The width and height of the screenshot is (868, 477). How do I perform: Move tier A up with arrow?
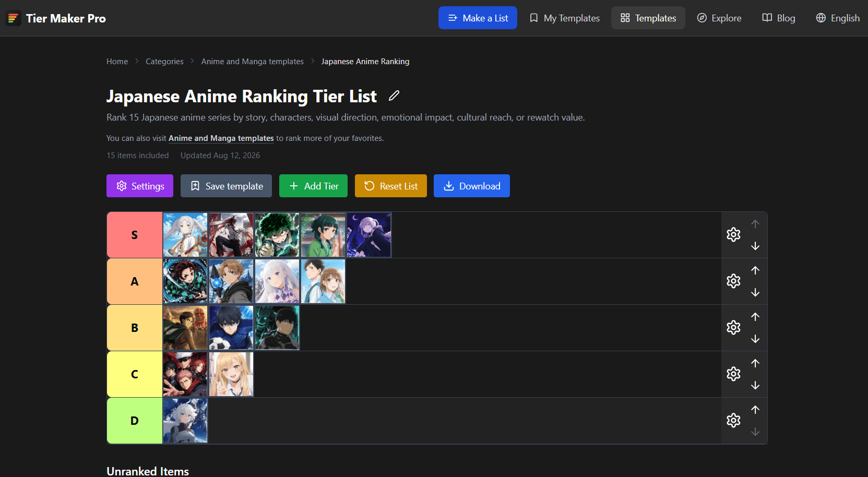(755, 270)
